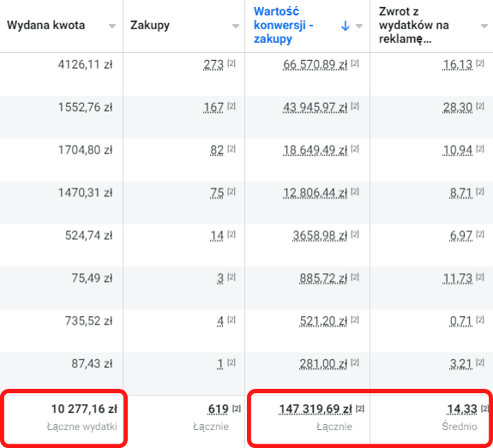Open the Zwrot z wydatków column dropdown arrow
Viewport: 493px width, 448px height.
tap(484, 26)
